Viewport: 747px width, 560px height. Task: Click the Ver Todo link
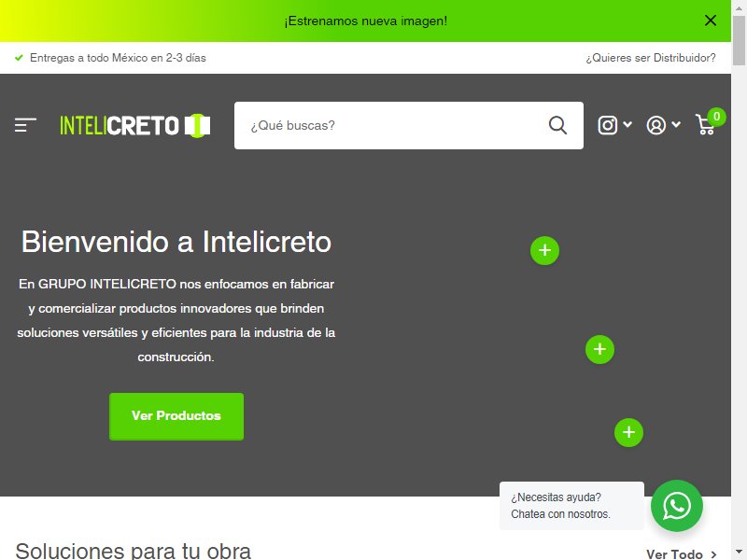[682, 554]
